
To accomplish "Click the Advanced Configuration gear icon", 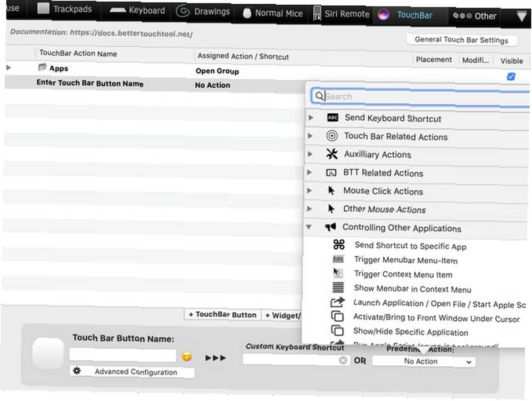I will [77, 371].
